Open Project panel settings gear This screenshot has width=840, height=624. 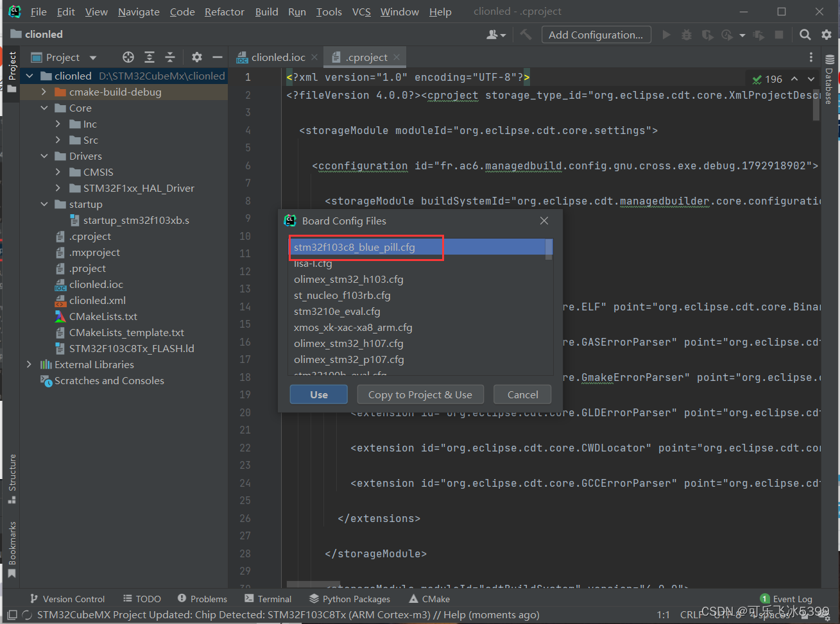point(197,57)
